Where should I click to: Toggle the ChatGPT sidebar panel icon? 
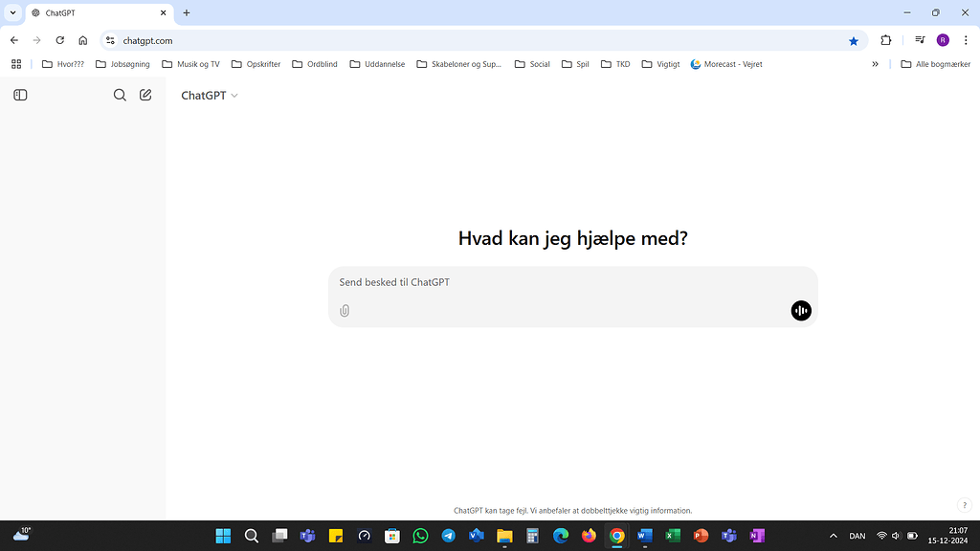[x=20, y=95]
